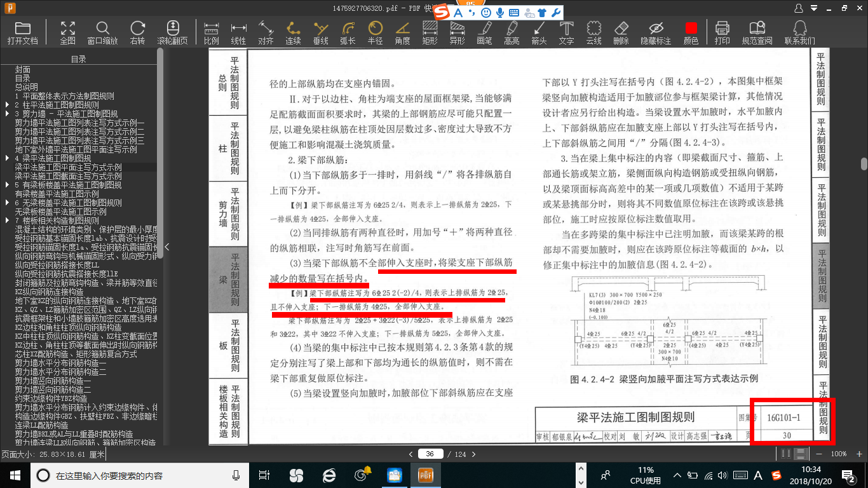Open the red 颜色 color picker
The height and width of the screenshot is (488, 868).
pyautogui.click(x=691, y=32)
